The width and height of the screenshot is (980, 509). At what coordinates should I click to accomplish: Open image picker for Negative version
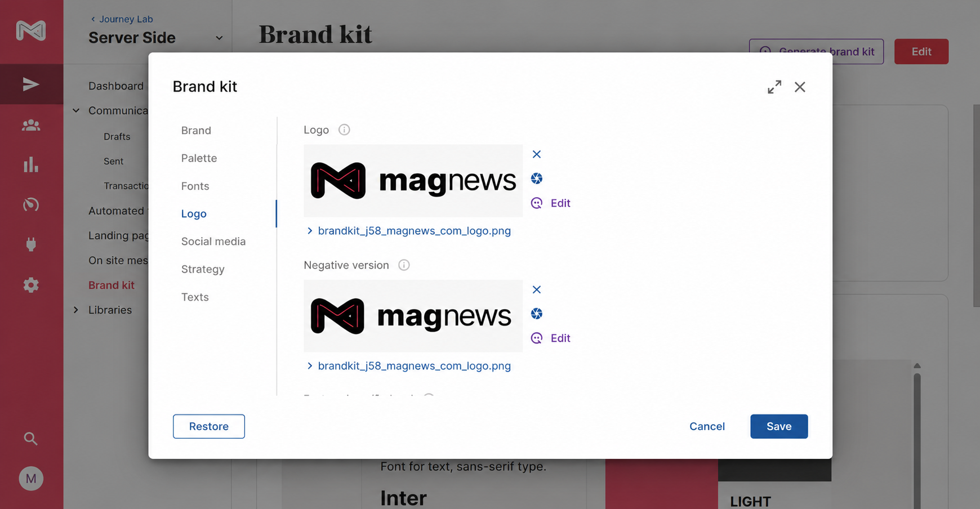537,314
